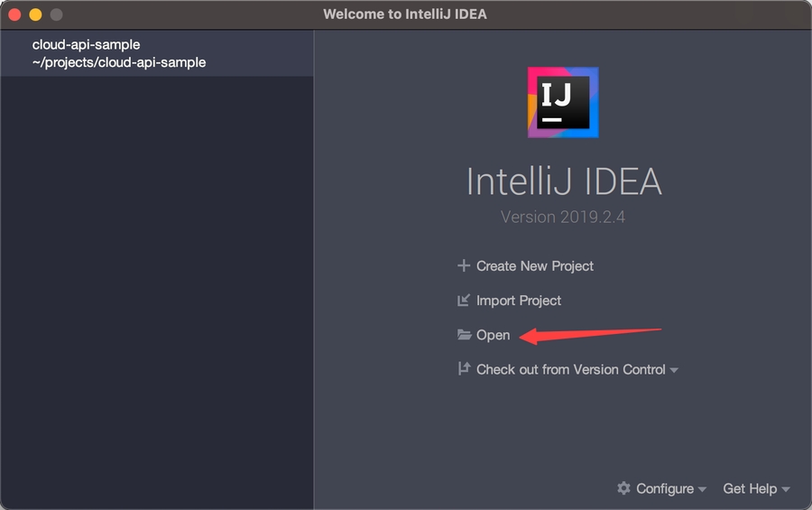Click the Version 2019.2.4 text
This screenshot has width=812, height=510.
click(563, 218)
